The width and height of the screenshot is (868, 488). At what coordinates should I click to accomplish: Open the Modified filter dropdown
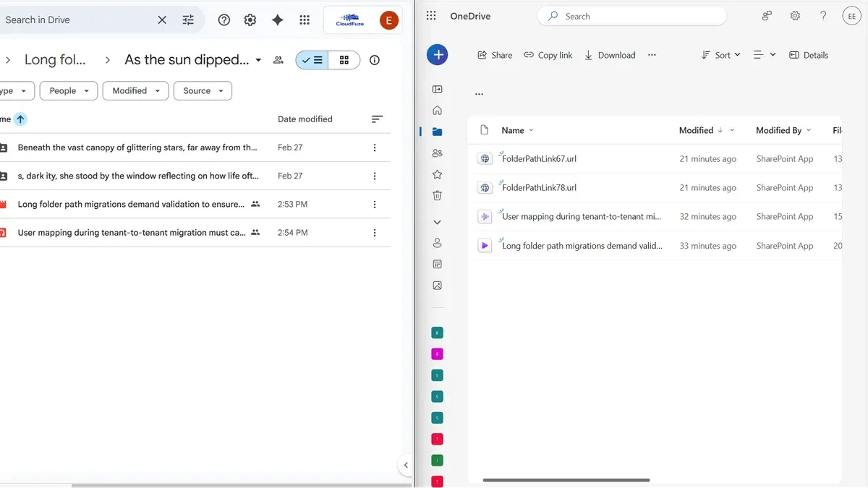click(x=136, y=91)
